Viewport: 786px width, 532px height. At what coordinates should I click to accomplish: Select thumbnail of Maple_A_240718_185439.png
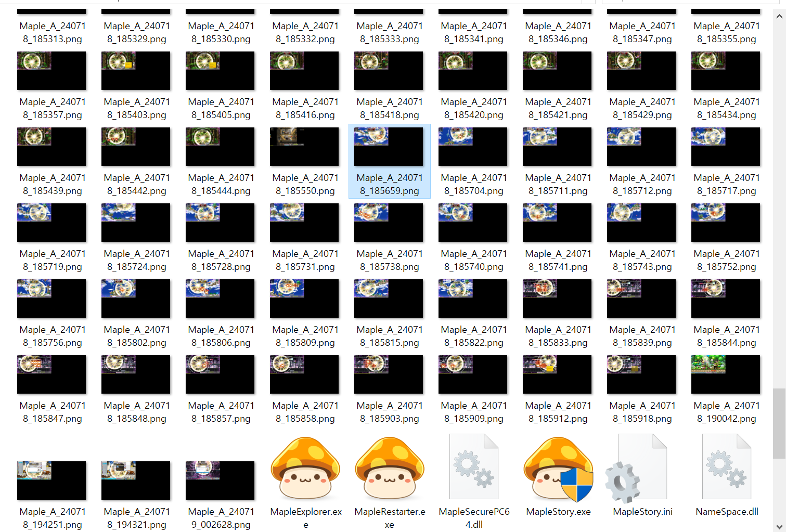(51, 147)
